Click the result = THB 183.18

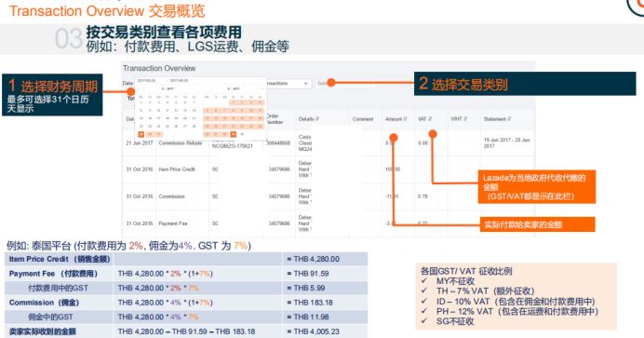[310, 303]
